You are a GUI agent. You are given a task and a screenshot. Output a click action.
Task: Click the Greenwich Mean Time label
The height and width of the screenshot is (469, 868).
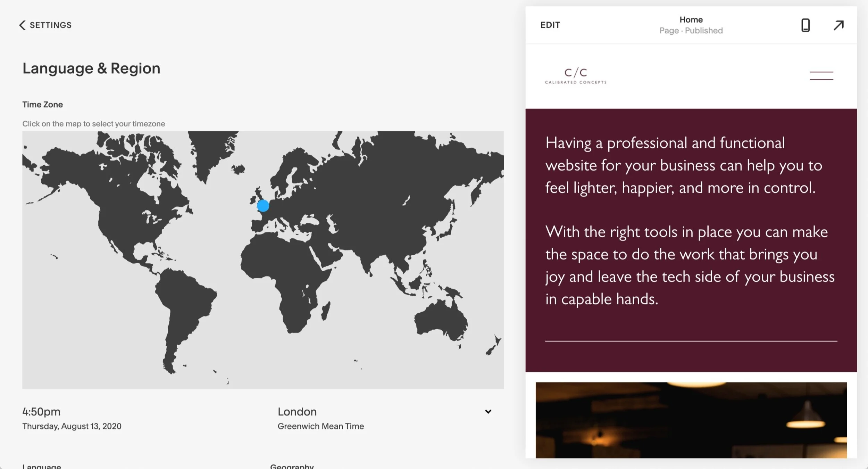click(x=320, y=426)
